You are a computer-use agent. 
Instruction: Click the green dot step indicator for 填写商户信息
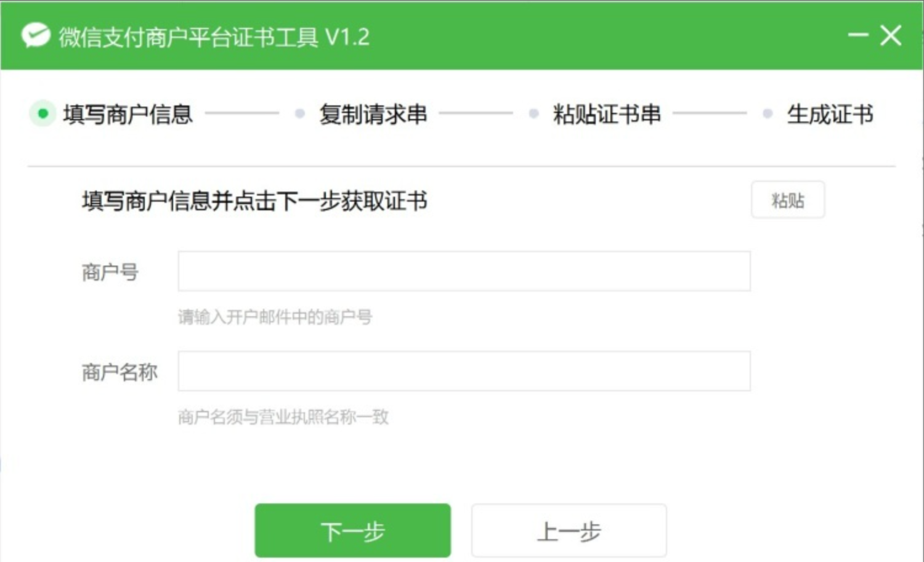43,113
